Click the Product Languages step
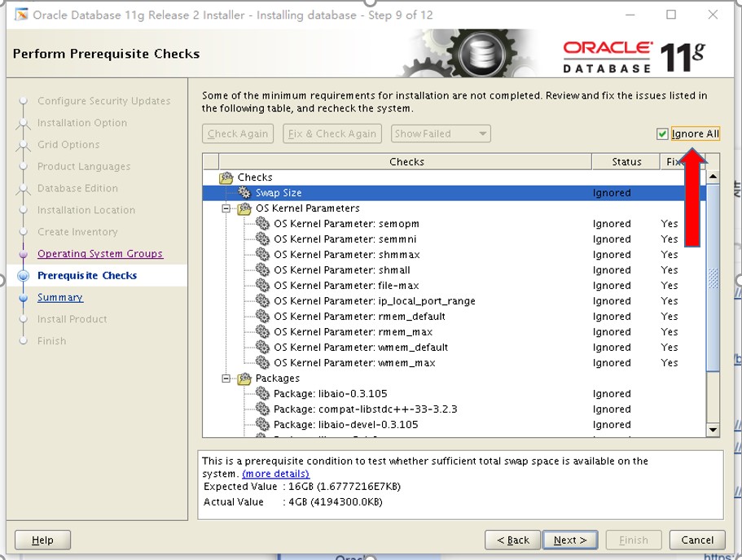742x560 pixels. pyautogui.click(x=84, y=167)
